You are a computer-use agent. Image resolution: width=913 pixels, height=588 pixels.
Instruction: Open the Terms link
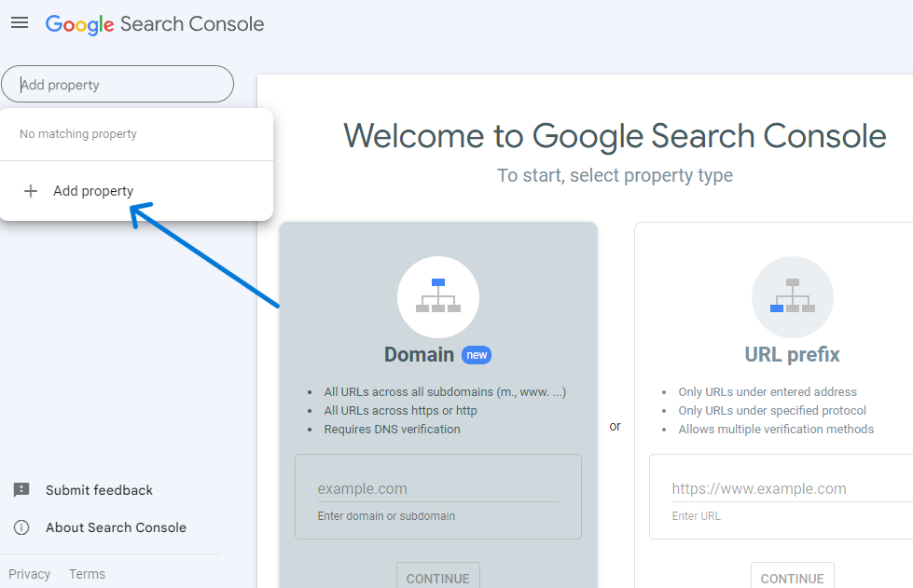click(x=87, y=574)
